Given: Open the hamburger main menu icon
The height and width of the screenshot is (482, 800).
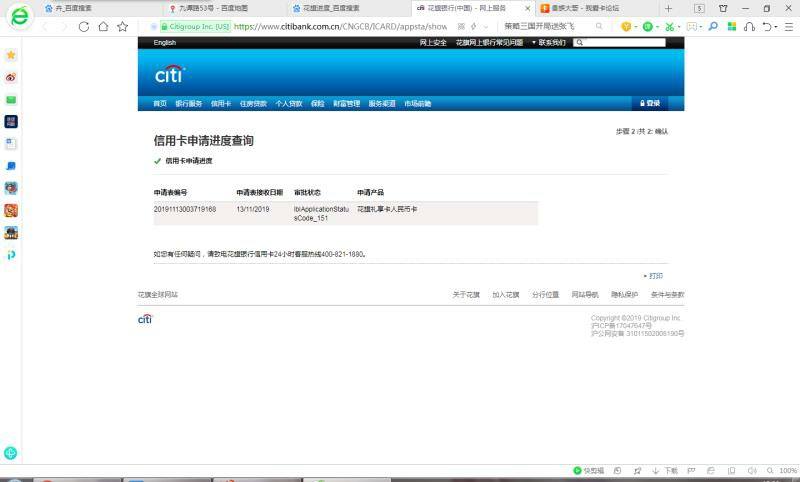Looking at the screenshot, I should click(789, 27).
